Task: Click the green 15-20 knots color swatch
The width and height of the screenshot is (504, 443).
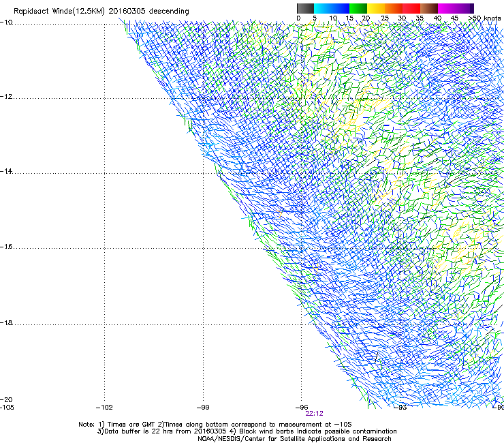Action: pos(358,8)
